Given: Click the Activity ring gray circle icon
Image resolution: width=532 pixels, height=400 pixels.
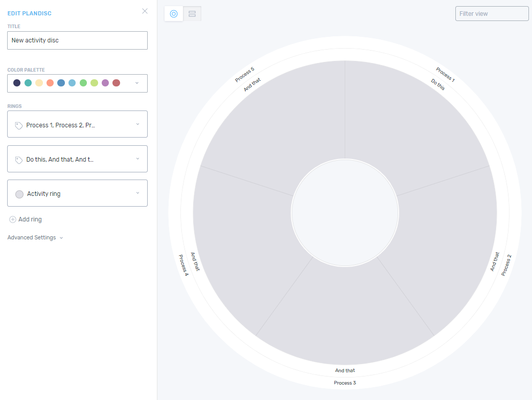Looking at the screenshot, I should click(x=19, y=194).
